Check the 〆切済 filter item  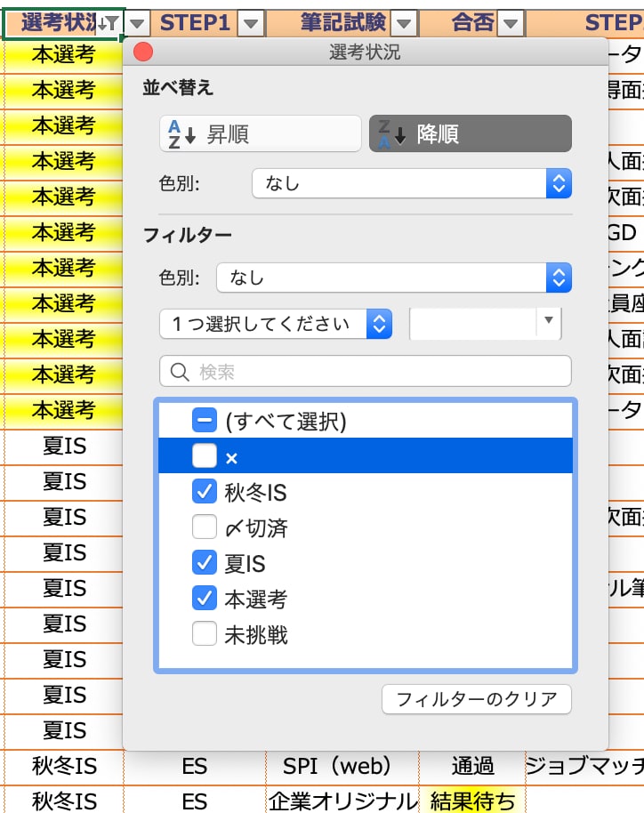(205, 527)
